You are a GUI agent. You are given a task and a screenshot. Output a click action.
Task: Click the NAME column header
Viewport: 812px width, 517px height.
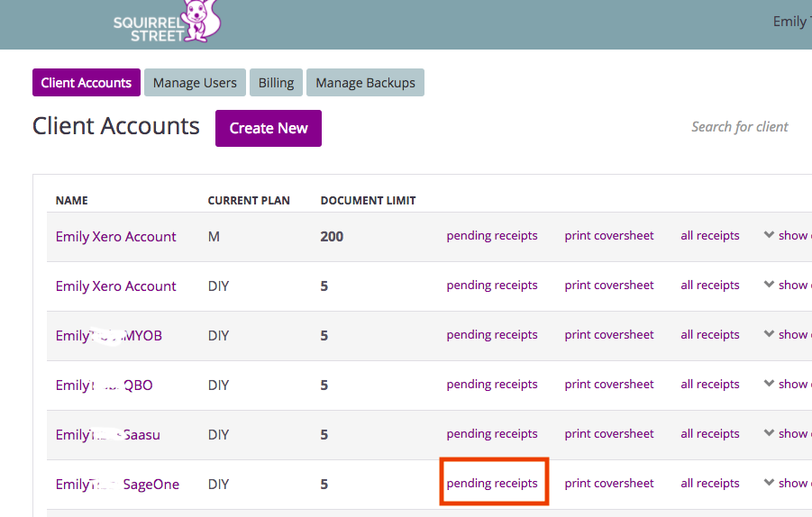[72, 201]
